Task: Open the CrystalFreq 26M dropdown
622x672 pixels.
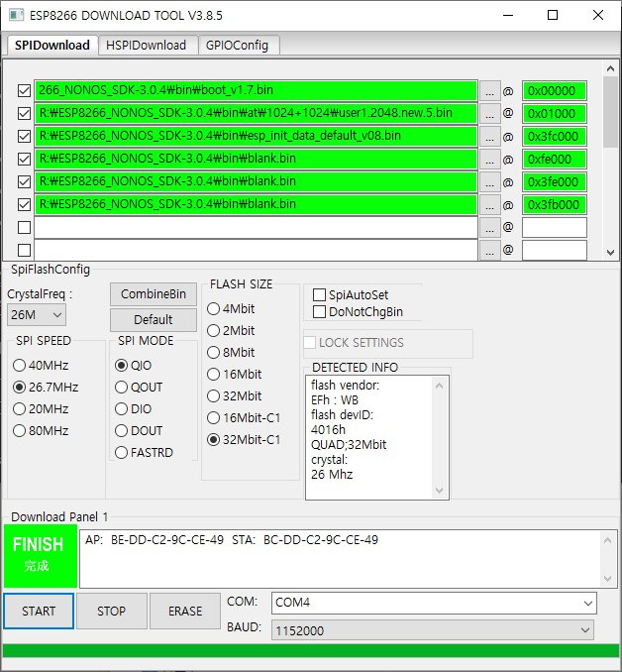Action: [37, 315]
